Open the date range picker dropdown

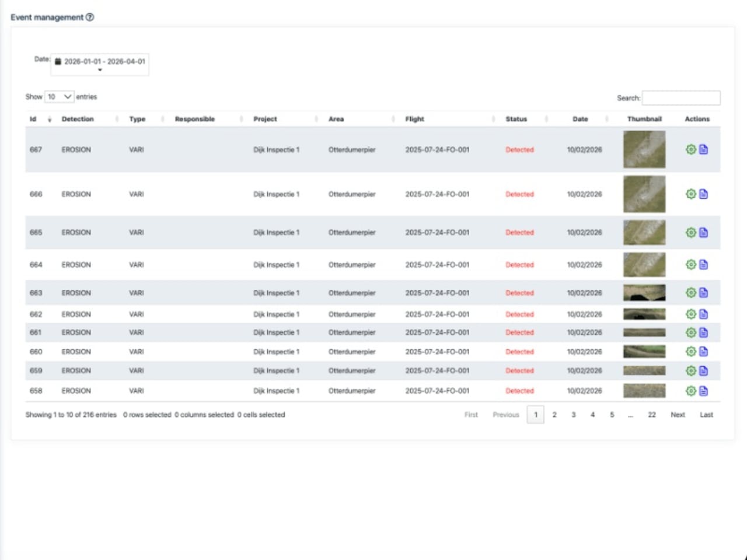100,64
